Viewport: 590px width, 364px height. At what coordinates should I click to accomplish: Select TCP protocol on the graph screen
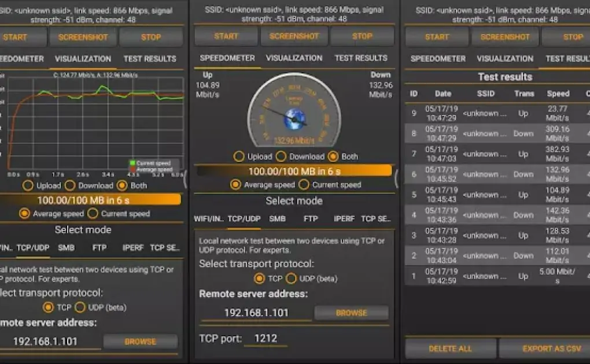click(48, 307)
